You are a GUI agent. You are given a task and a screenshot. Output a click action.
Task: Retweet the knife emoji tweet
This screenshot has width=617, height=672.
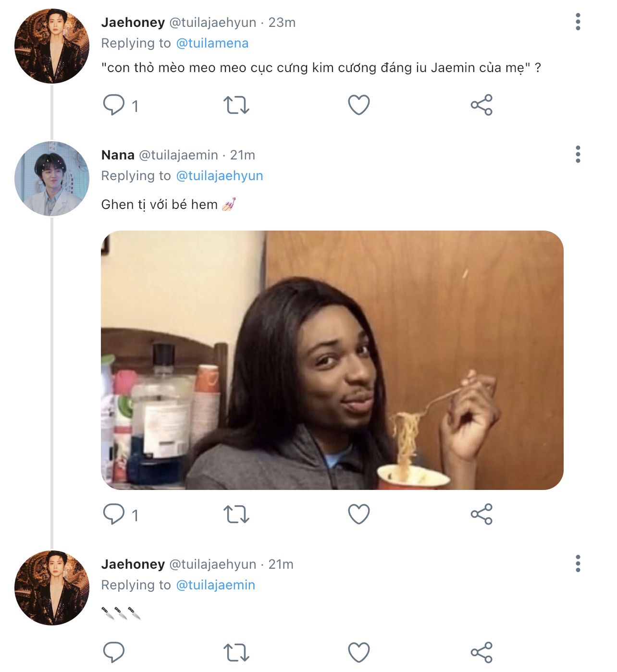[236, 652]
